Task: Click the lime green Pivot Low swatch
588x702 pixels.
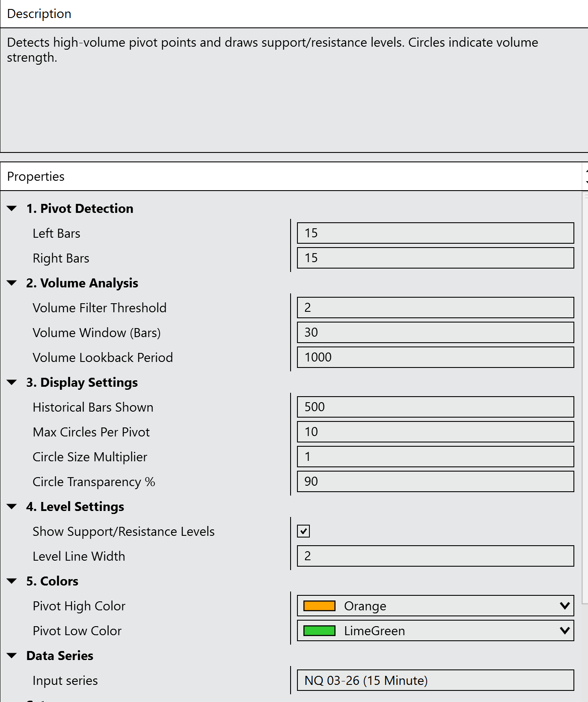Action: (319, 631)
